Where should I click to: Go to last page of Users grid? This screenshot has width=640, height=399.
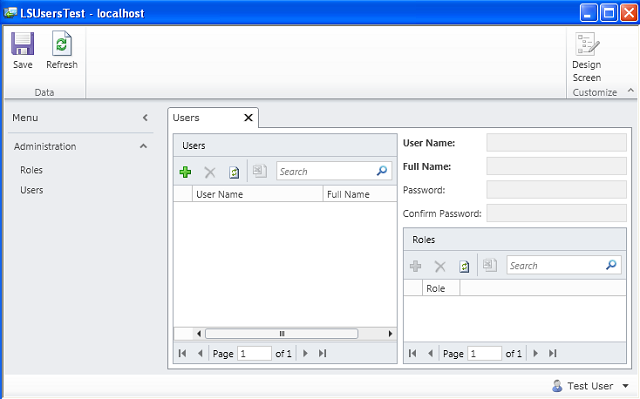click(x=322, y=353)
